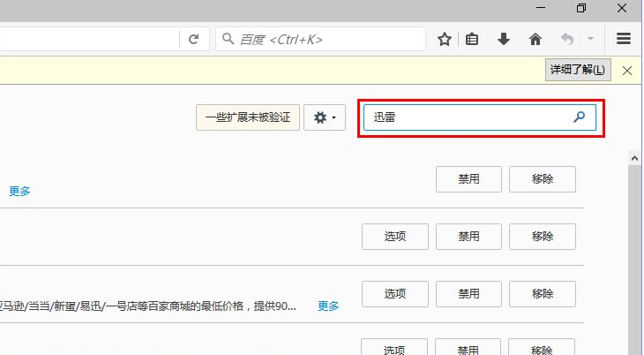Disable the first extension with 禁用
The image size is (644, 355).
pos(468,178)
